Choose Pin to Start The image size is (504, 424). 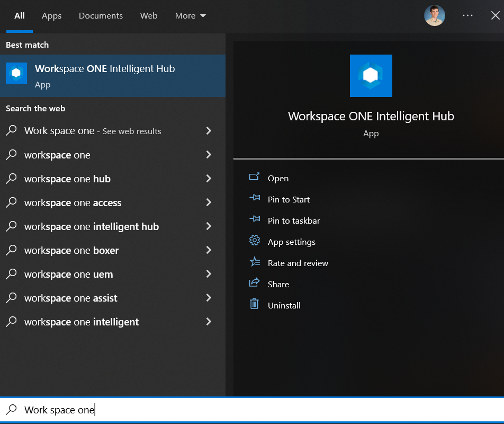click(289, 199)
